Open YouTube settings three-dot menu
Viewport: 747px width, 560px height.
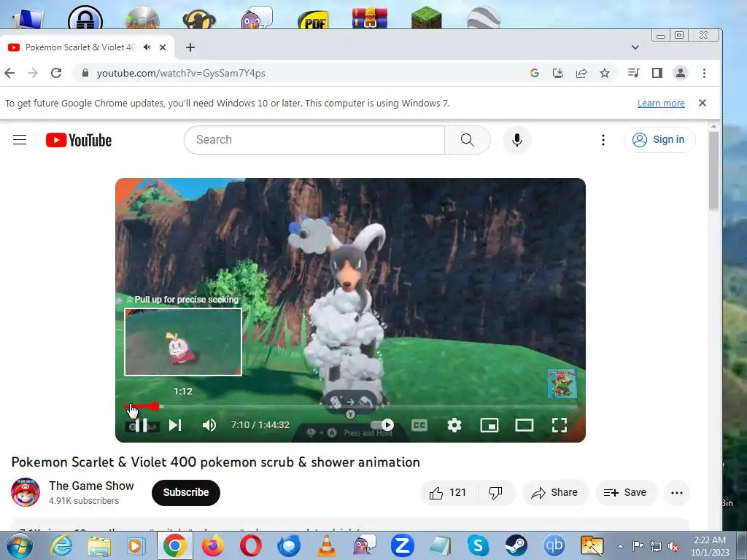[x=603, y=139]
